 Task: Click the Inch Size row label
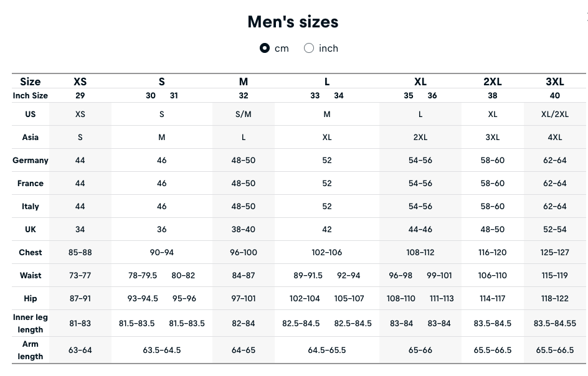(31, 95)
